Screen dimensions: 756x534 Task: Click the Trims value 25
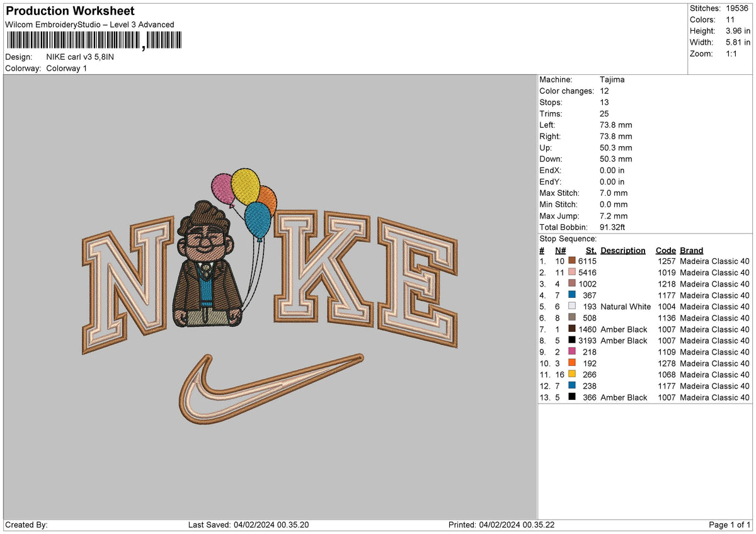(x=605, y=114)
